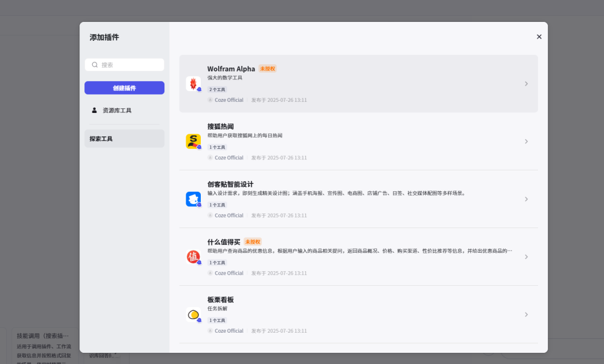Click the 什么值得买 title
The height and width of the screenshot is (364, 604).
(224, 242)
